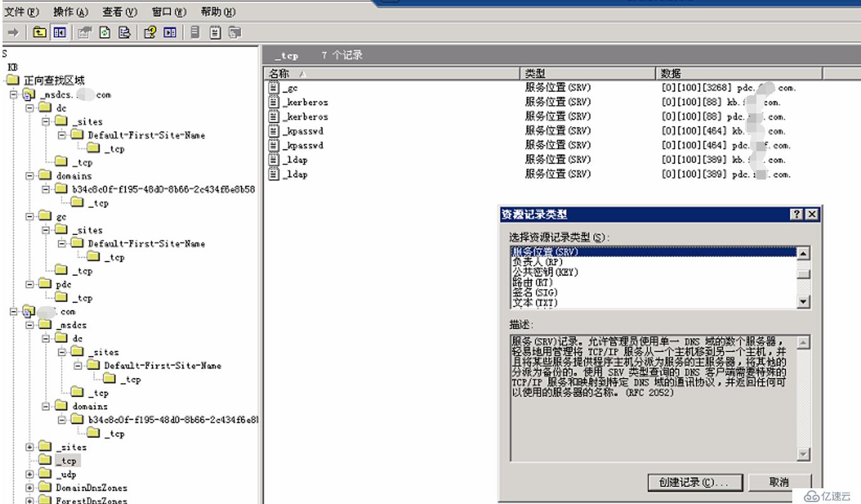Viewport: 861px width, 504px height.
Task: Select 公共密钥(KEY) record type
Action: tap(545, 272)
